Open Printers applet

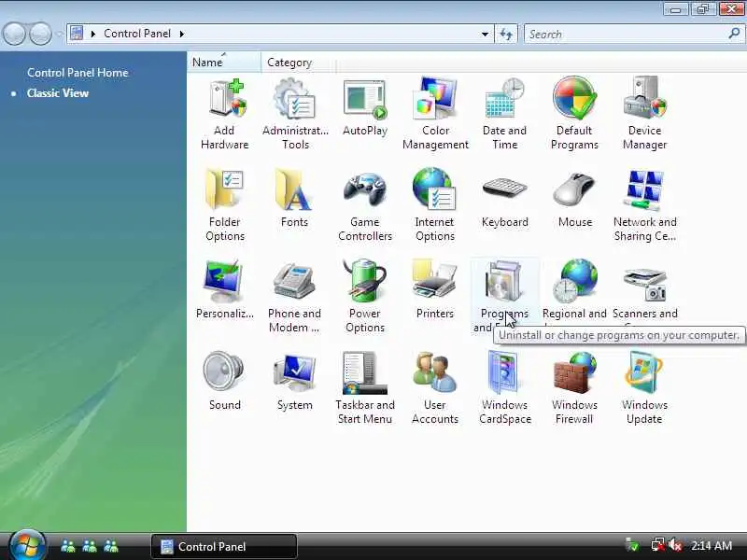tap(435, 289)
